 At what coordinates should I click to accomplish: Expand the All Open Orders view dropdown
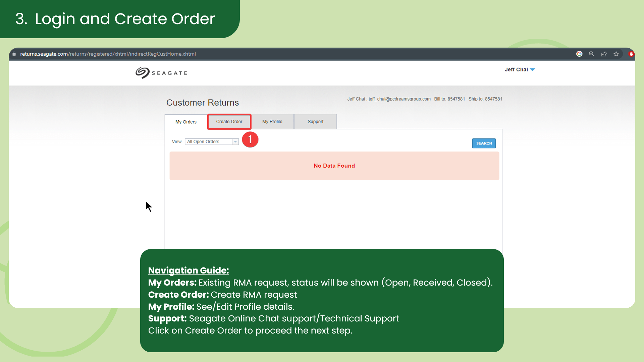click(x=235, y=142)
